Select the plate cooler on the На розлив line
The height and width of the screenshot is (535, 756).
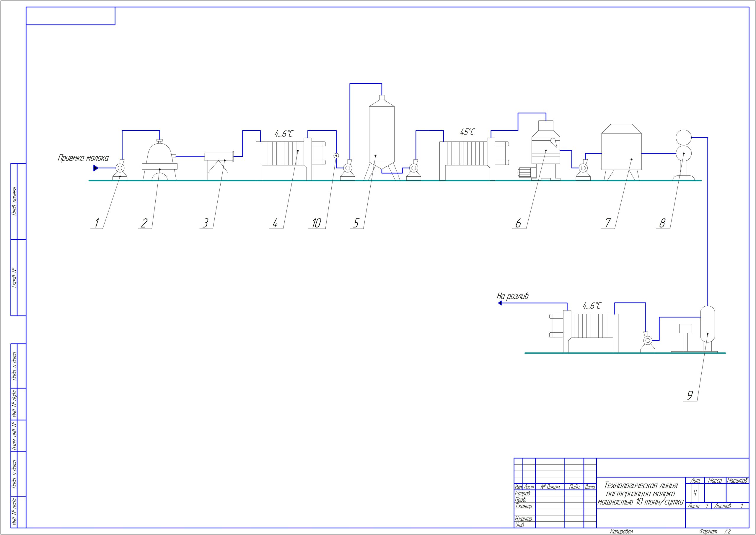click(584, 331)
